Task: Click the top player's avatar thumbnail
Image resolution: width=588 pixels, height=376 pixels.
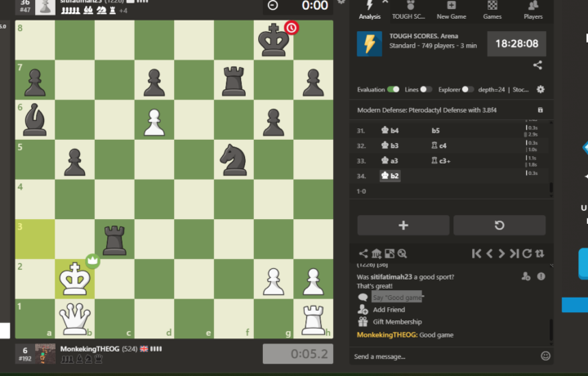Action: pos(45,7)
